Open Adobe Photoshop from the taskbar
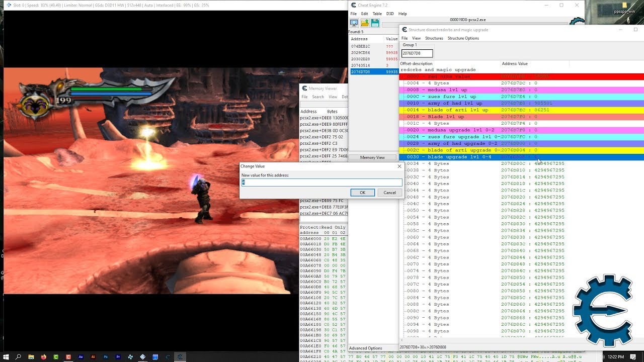This screenshot has height=362, width=644. (x=106, y=357)
